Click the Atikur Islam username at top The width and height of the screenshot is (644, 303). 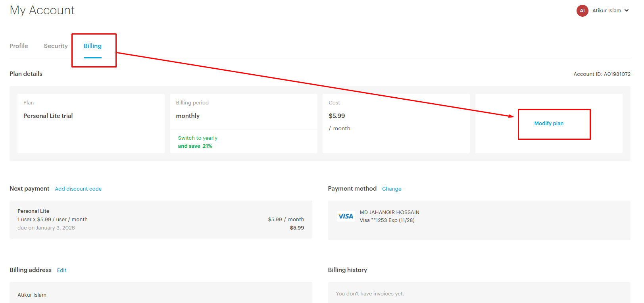coord(607,11)
